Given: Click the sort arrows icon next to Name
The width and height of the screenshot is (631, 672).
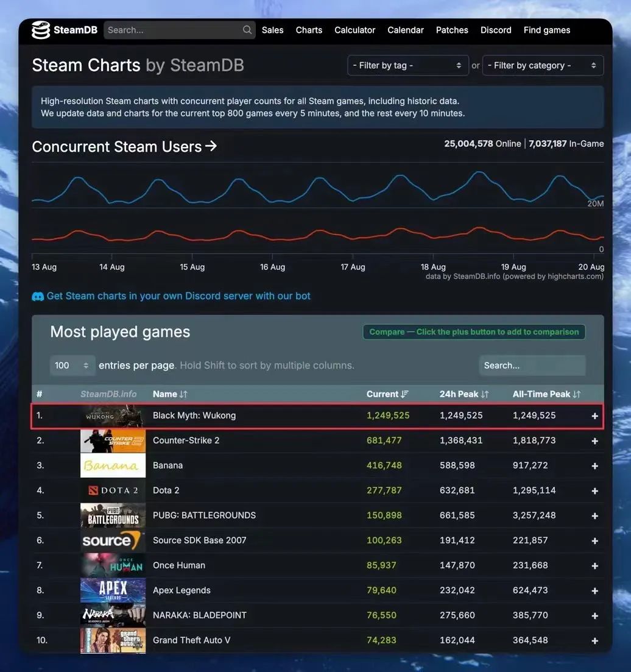Looking at the screenshot, I should 183,394.
